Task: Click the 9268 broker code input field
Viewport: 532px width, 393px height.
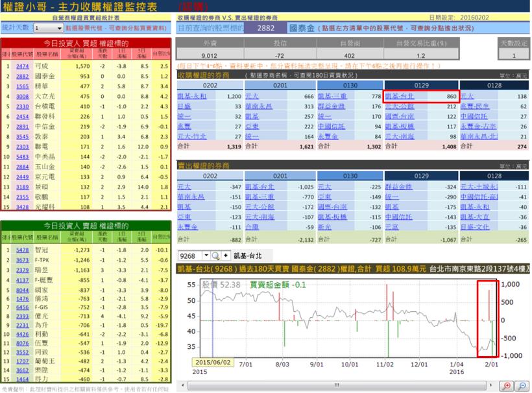Action: [x=190, y=256]
